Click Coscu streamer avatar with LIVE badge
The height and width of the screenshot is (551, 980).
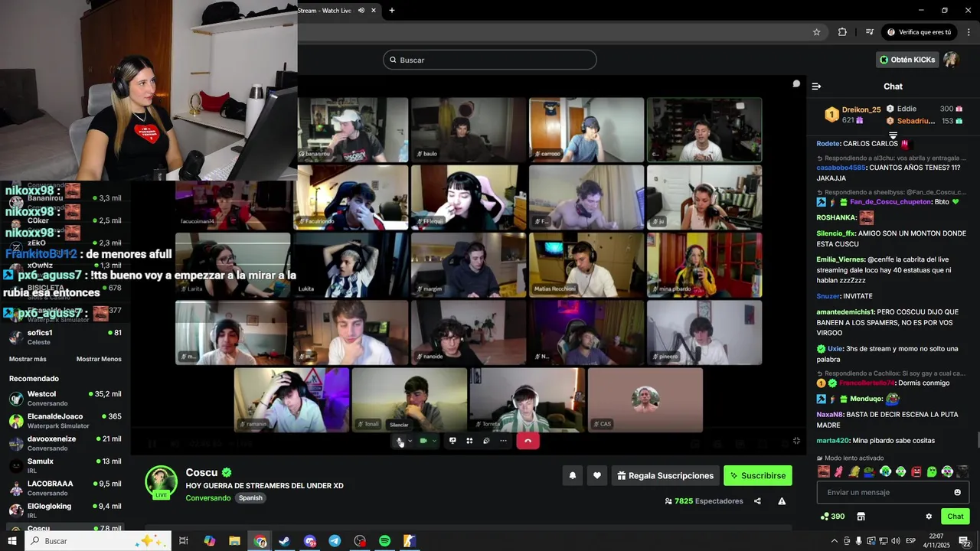point(162,482)
